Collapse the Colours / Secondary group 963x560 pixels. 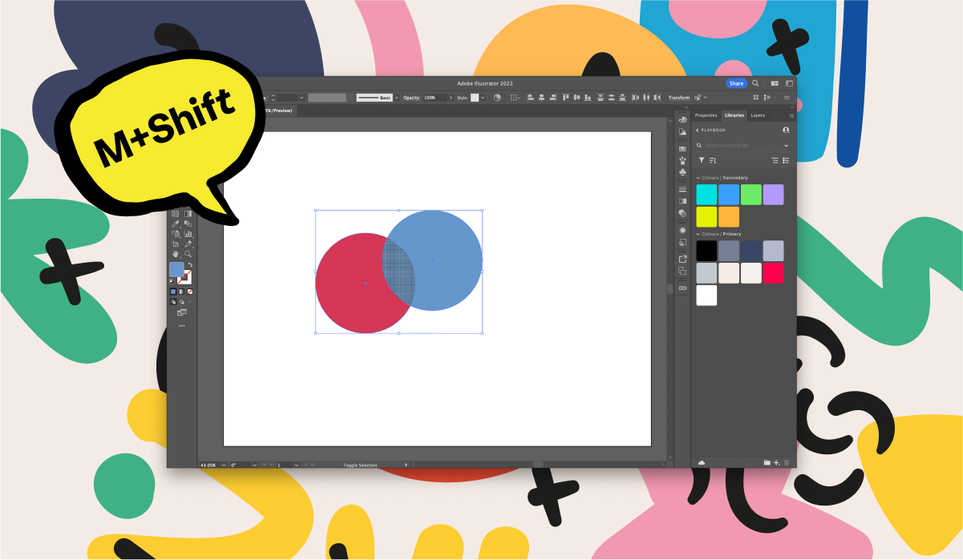point(698,178)
